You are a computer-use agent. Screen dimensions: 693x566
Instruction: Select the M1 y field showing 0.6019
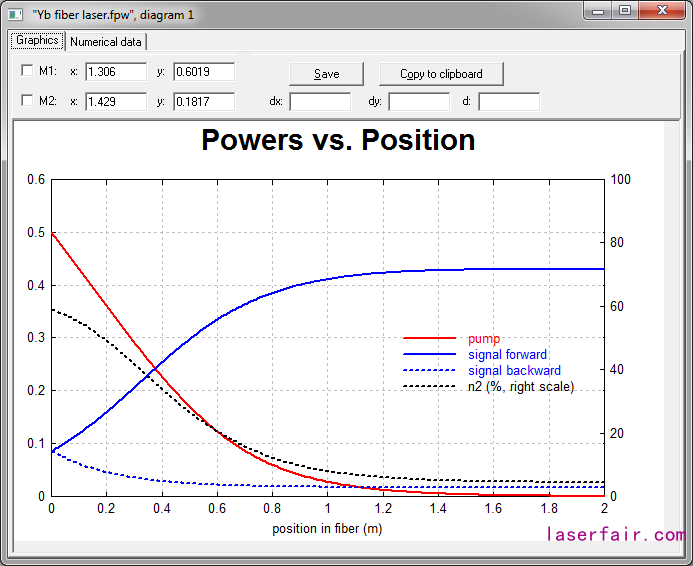coord(204,72)
